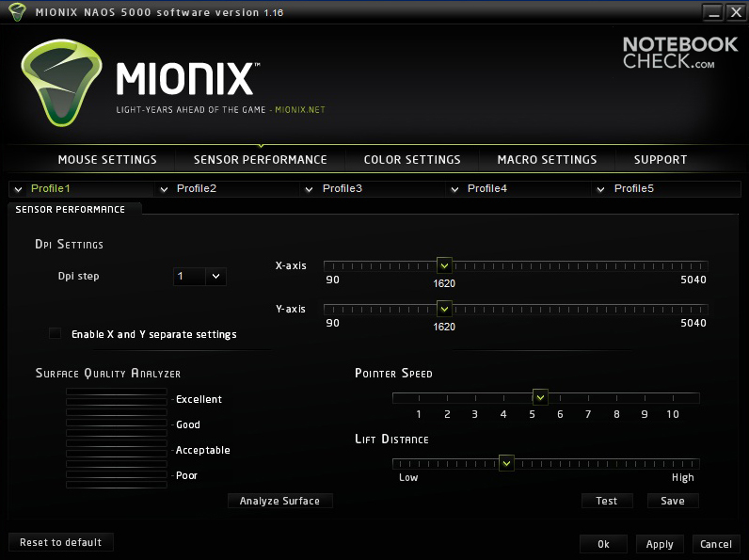Viewport: 749px width, 560px height.
Task: Click the X-axis 1620 value label
Action: (444, 283)
